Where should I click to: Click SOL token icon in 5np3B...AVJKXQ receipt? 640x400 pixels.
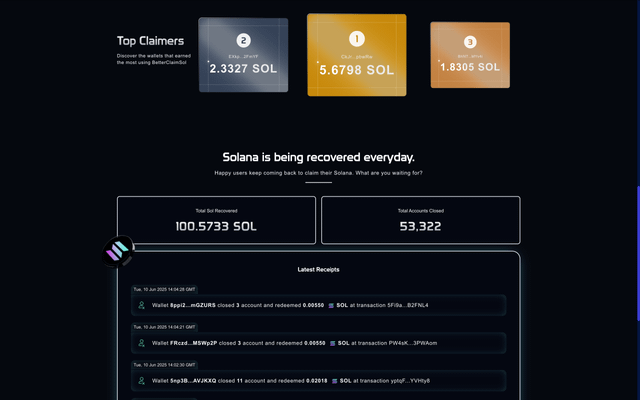point(335,381)
